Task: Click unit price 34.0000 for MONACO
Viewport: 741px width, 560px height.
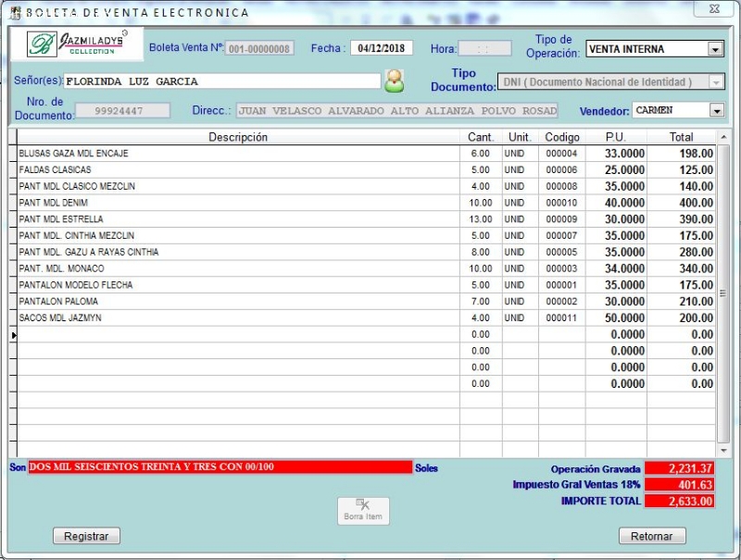Action: click(616, 268)
